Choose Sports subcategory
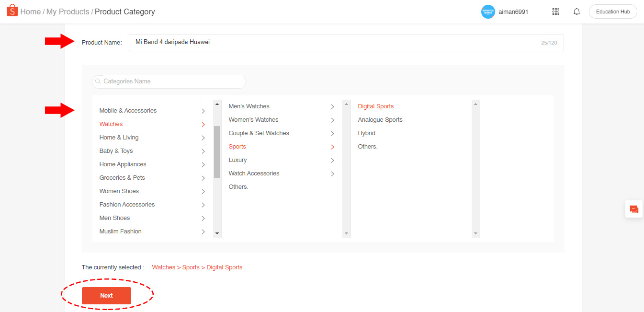 click(237, 147)
